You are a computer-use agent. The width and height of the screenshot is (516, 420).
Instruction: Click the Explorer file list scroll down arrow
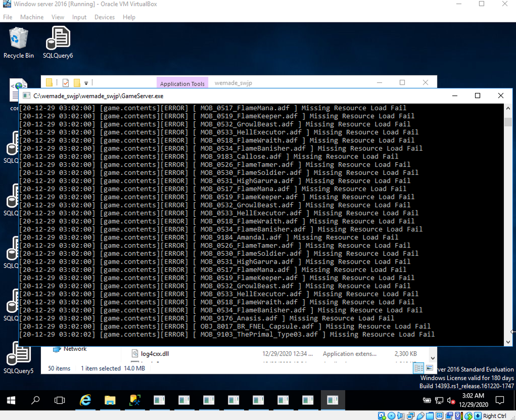433,358
